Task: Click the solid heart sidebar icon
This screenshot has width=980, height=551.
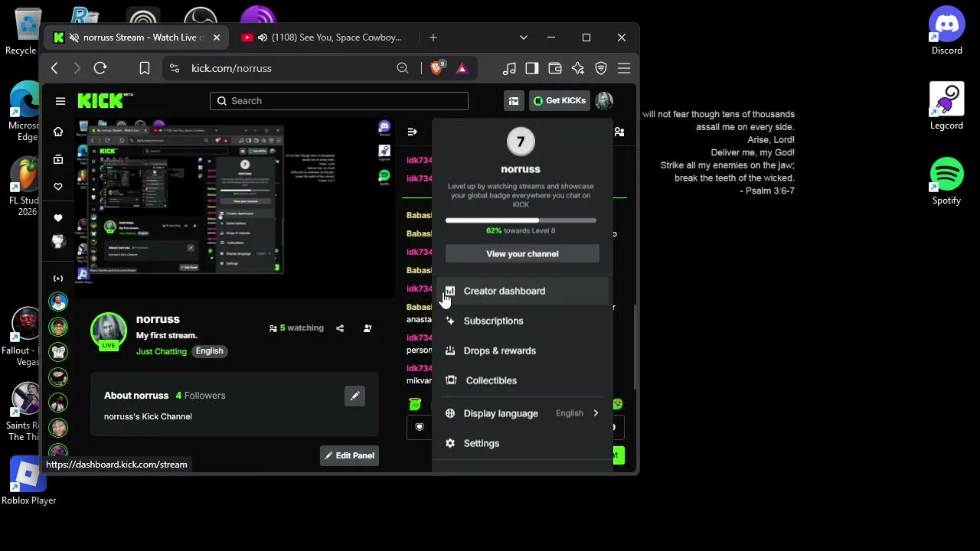Action: coord(58,218)
